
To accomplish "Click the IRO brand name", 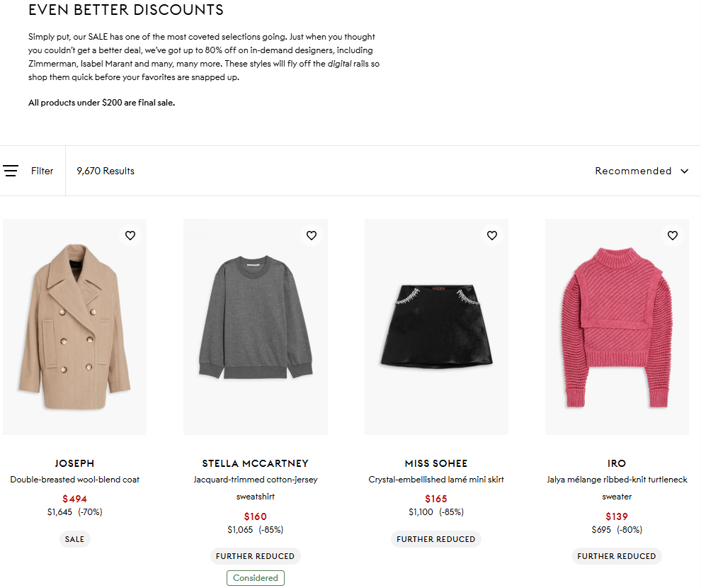I will coord(617,463).
